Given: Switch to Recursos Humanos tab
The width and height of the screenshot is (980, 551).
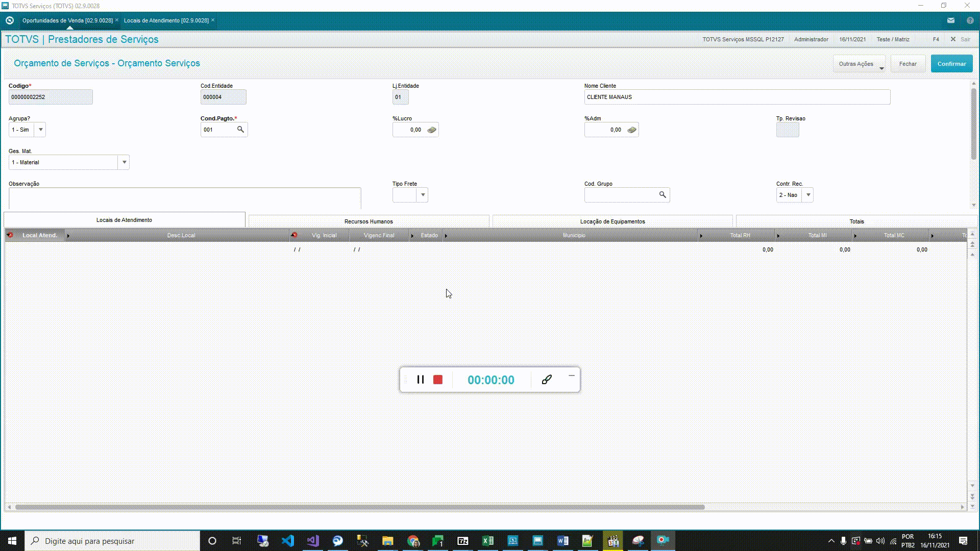Looking at the screenshot, I should (x=369, y=221).
